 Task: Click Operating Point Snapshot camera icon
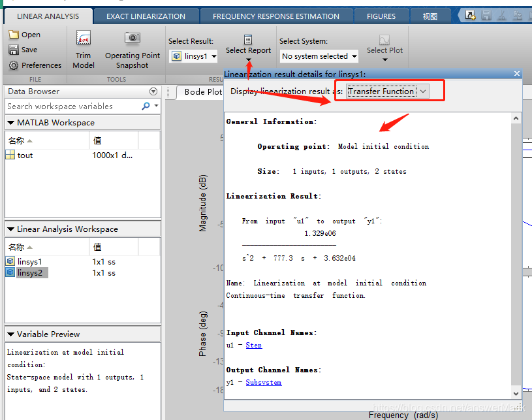click(133, 37)
